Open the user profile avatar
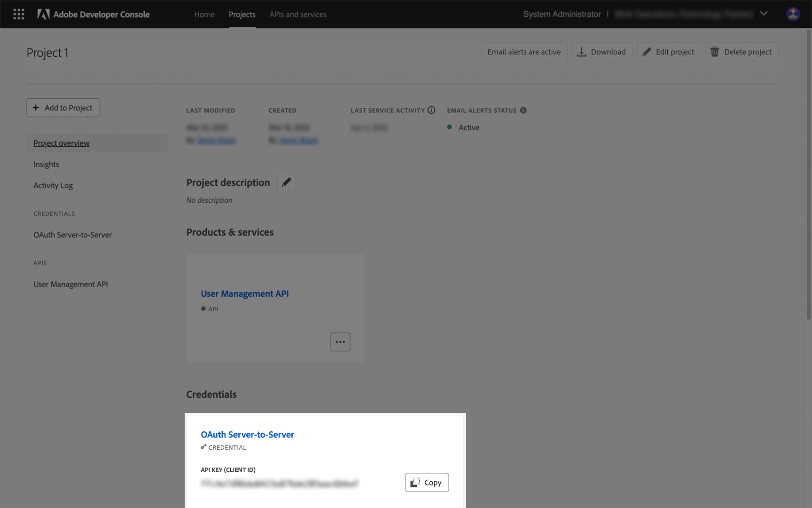The width and height of the screenshot is (812, 508). pos(793,14)
